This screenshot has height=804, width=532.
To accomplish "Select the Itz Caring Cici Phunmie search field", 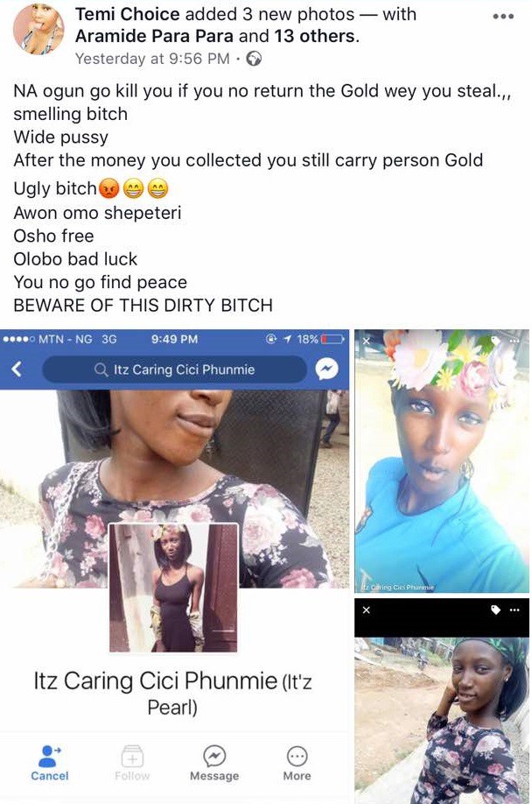I will pos(174,370).
